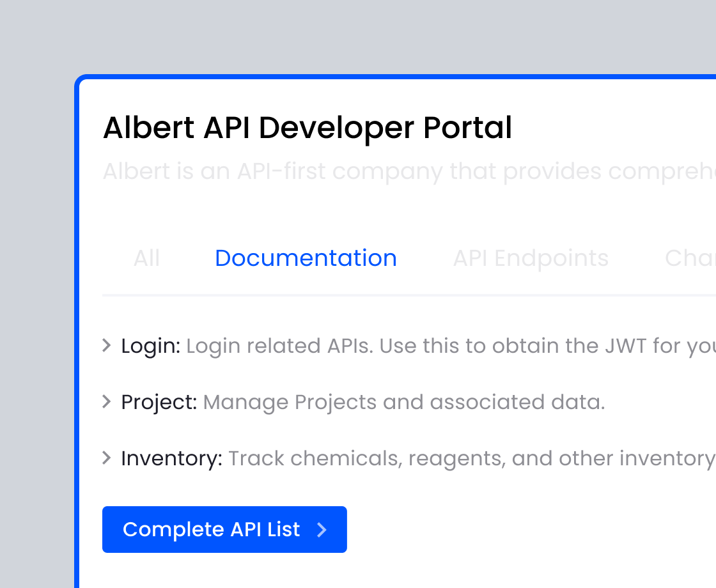
Task: Select the Documentation tab
Action: click(x=306, y=258)
